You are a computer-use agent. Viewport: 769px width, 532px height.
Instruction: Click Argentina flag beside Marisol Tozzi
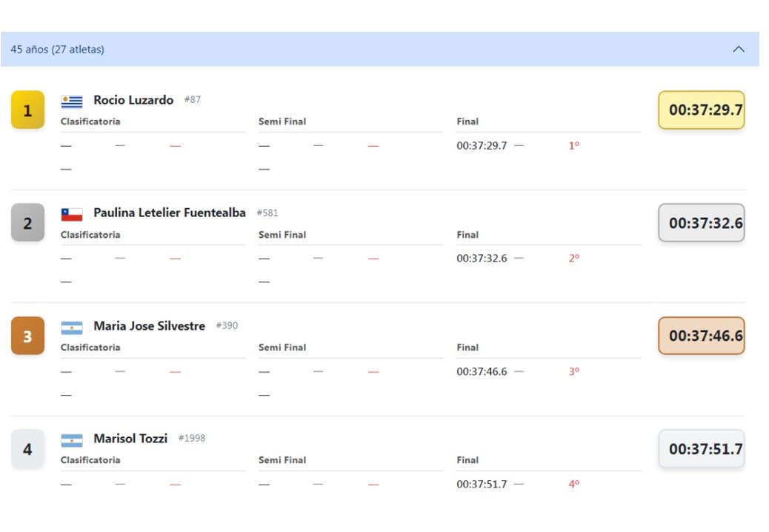[72, 440]
